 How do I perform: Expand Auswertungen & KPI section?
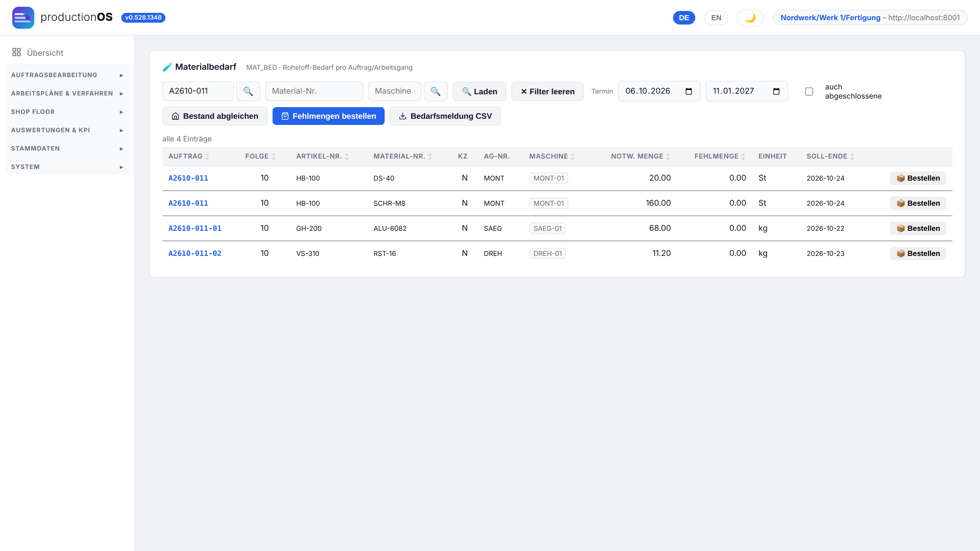[67, 130]
